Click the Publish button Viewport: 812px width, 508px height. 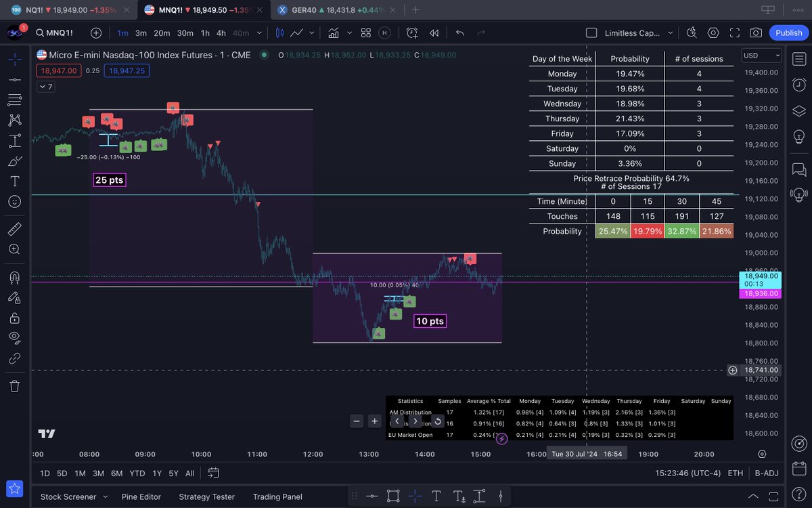[x=789, y=33]
